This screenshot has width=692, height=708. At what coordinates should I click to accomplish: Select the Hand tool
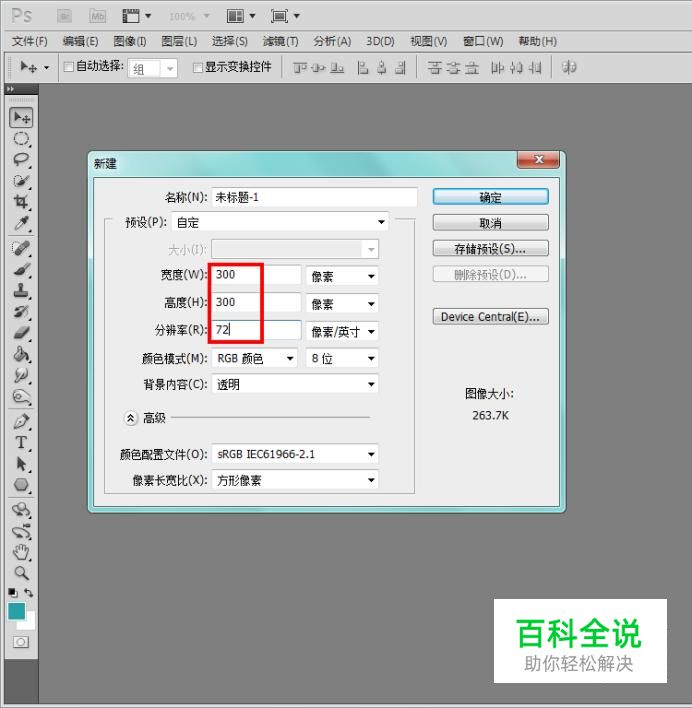click(21, 552)
